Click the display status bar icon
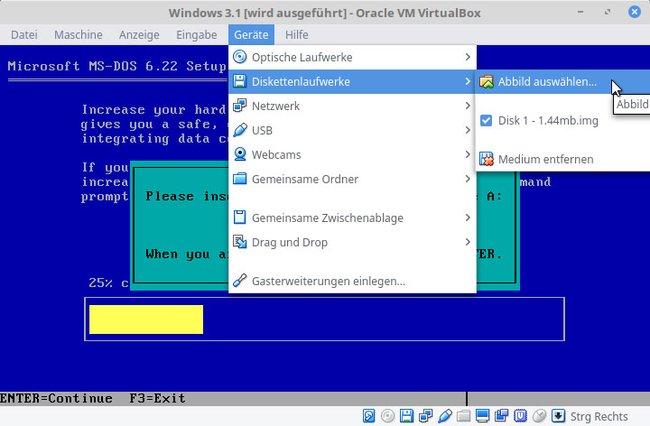650x426 pixels. pos(483,416)
